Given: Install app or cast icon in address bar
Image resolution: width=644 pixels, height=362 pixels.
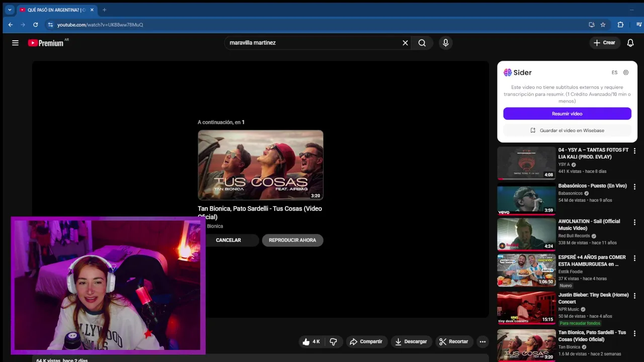Looking at the screenshot, I should pyautogui.click(x=592, y=25).
